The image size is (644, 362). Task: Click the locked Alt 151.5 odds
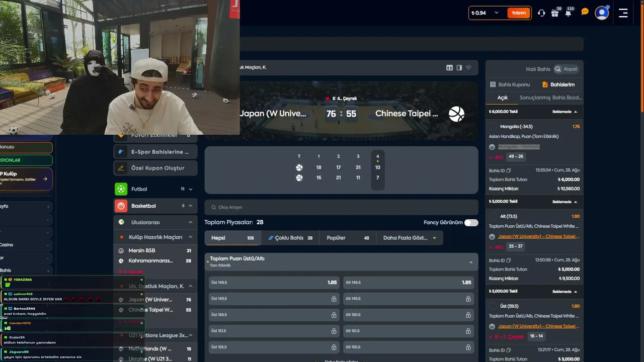(409, 331)
